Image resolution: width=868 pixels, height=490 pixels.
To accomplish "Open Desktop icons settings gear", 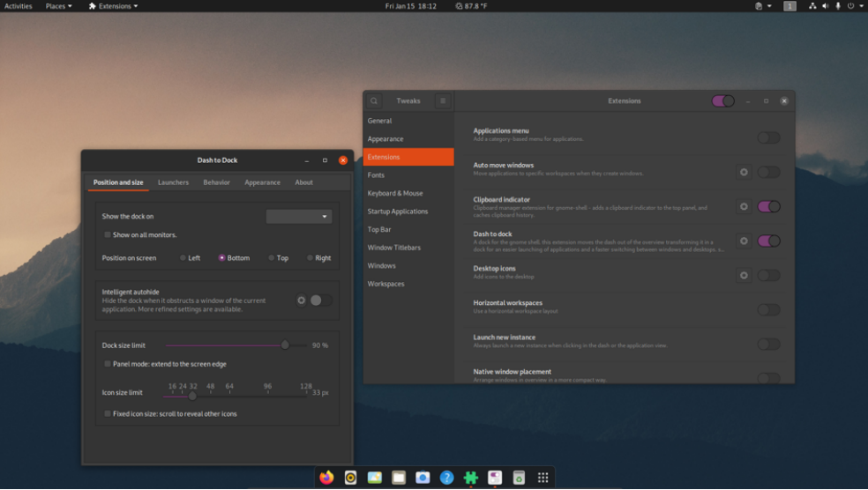I will click(x=744, y=275).
